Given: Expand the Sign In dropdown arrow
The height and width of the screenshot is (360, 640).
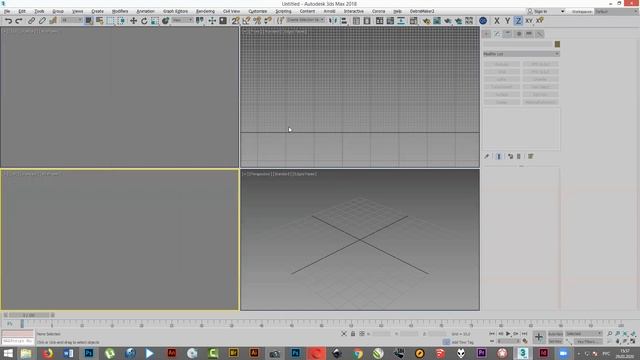Looking at the screenshot, I should [562, 11].
